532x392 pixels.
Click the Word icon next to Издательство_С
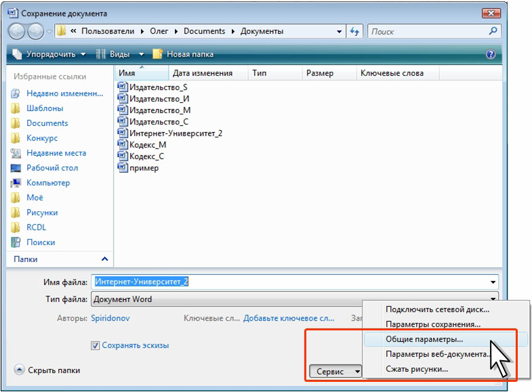122,121
